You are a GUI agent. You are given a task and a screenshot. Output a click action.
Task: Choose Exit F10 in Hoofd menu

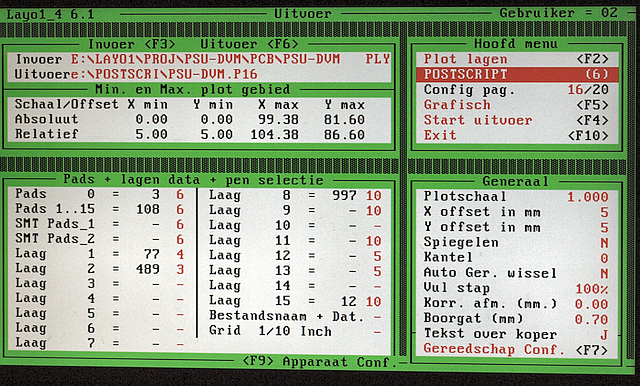516,135
